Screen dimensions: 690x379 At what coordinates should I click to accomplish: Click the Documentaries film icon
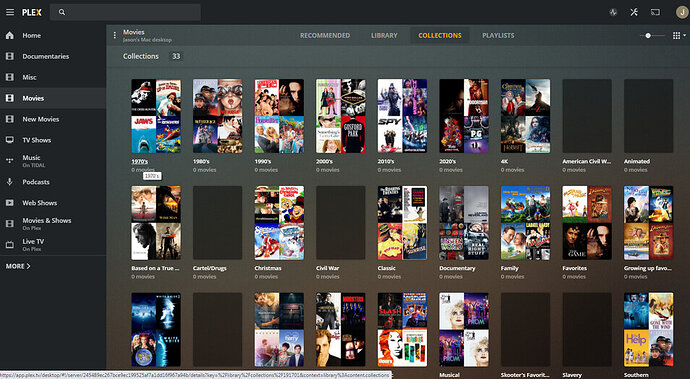[10, 56]
